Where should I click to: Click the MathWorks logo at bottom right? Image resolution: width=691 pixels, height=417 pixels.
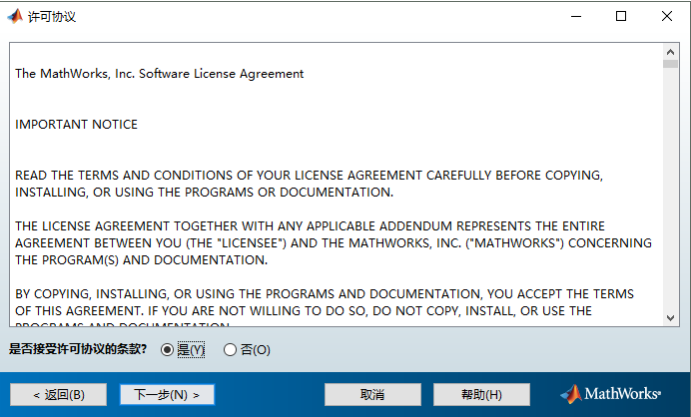click(x=611, y=394)
